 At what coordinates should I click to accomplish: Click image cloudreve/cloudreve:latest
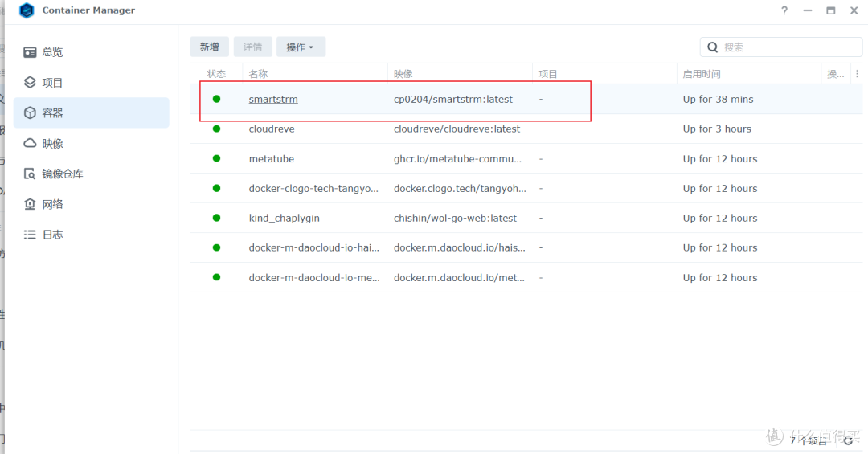(x=457, y=129)
